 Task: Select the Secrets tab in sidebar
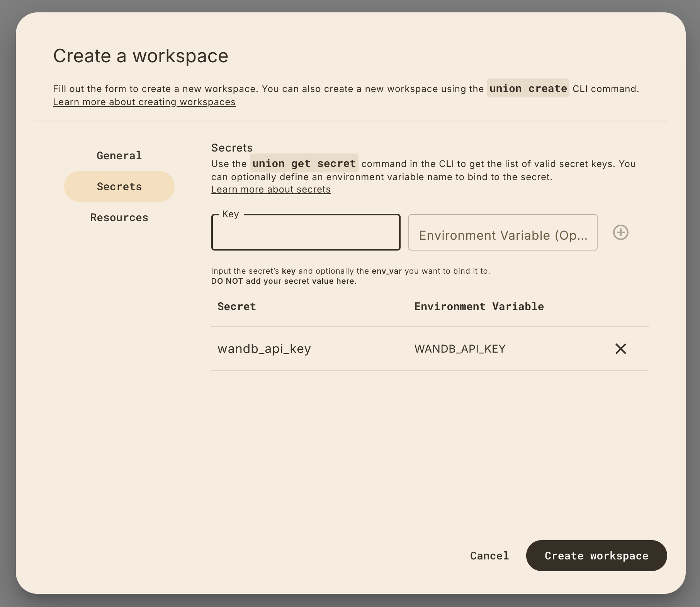tap(119, 186)
